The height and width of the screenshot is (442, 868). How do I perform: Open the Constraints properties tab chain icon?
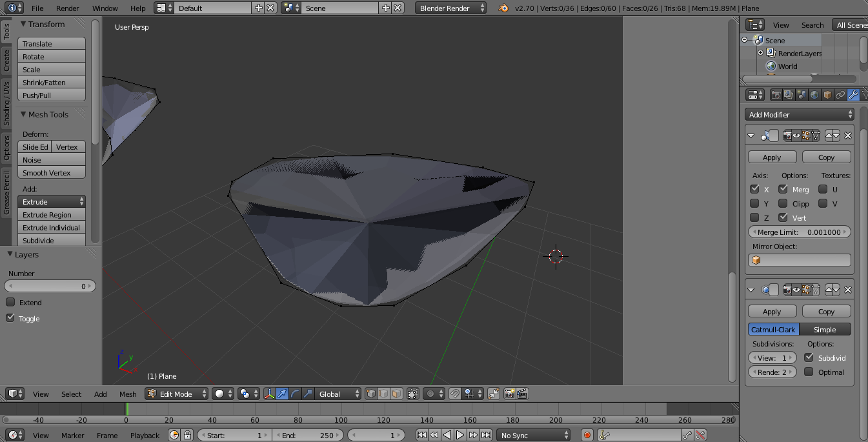[x=840, y=95]
